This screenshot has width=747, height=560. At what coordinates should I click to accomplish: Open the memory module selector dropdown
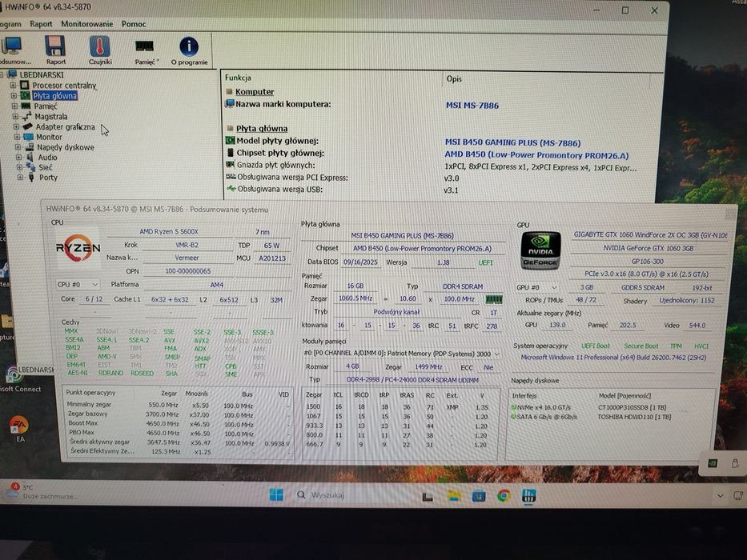tap(402, 354)
